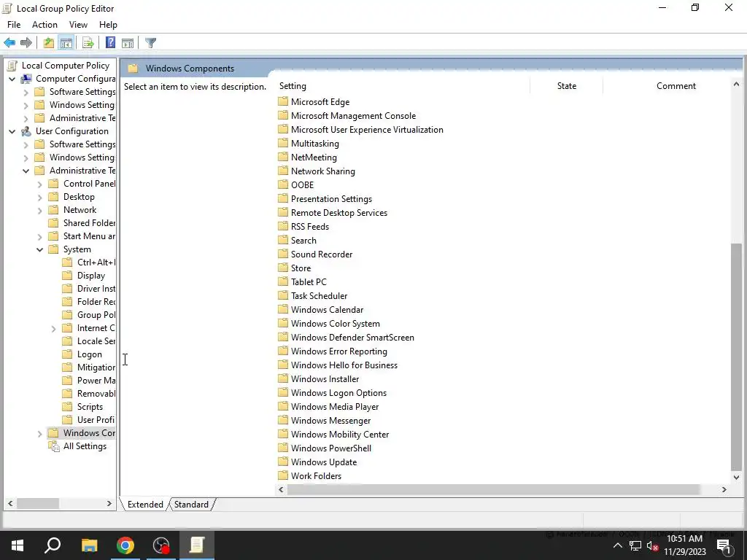Switch to the Standard tab
The image size is (747, 560).
coord(191,505)
